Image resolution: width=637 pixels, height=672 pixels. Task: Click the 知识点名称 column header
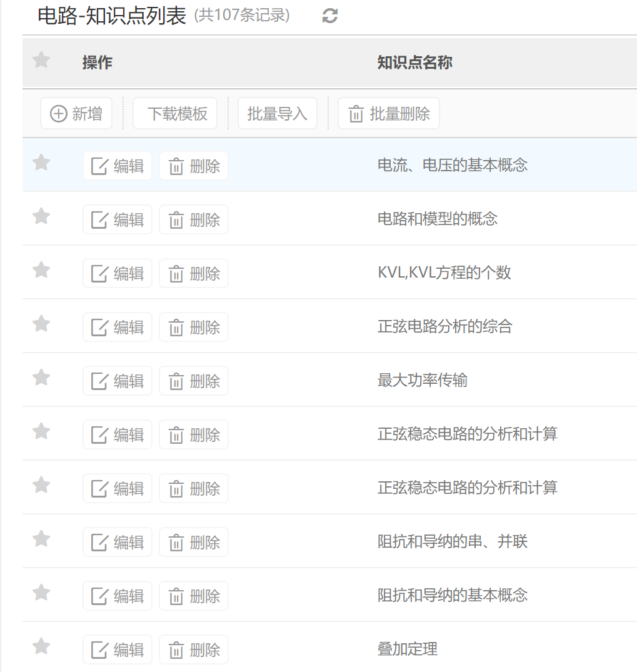click(414, 63)
